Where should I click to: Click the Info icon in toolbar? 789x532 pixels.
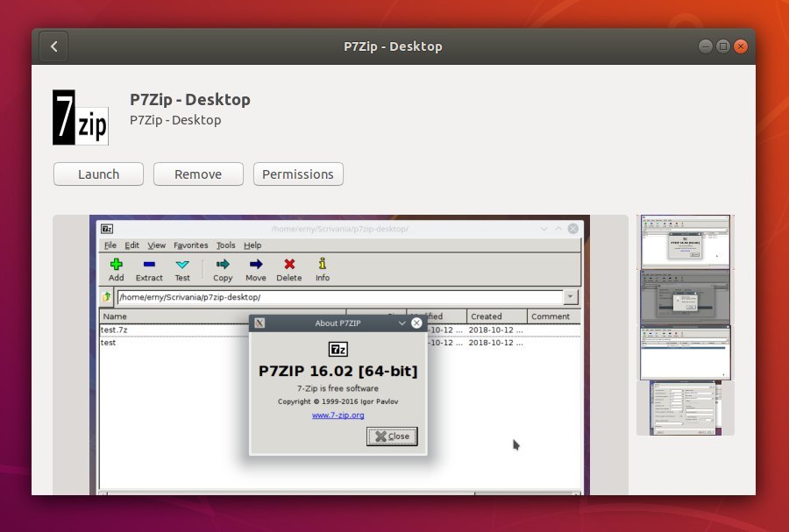pyautogui.click(x=323, y=264)
